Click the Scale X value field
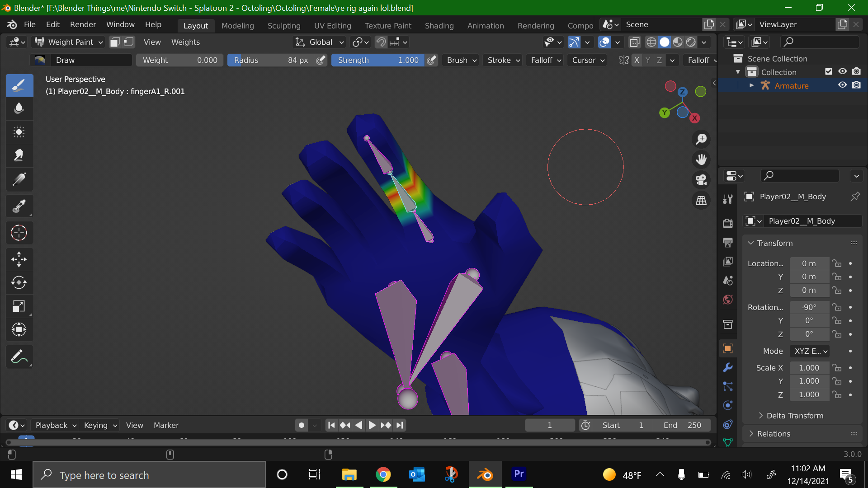This screenshot has height=488, width=868. 809,368
